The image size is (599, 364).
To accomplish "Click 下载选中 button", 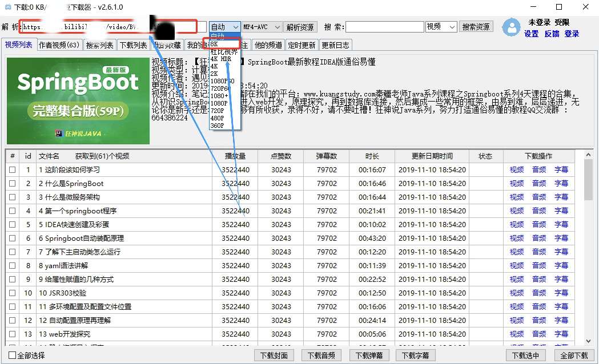I will pyautogui.click(x=525, y=355).
